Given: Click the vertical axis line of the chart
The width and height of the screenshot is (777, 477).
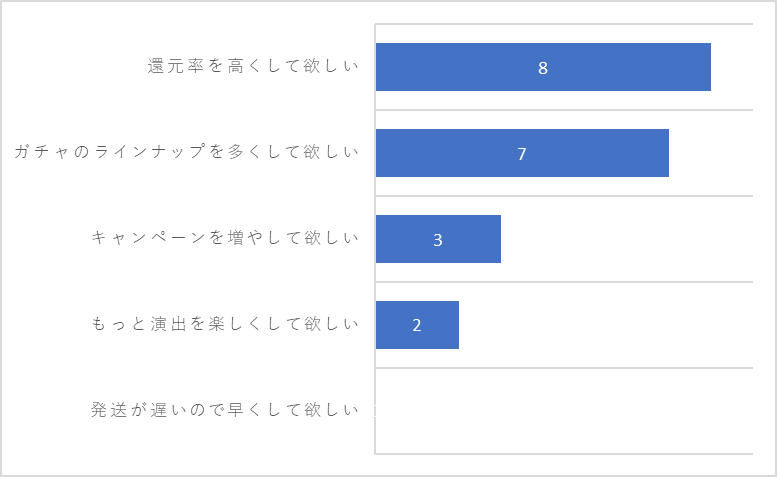Looking at the screenshot, I should pos(375,238).
